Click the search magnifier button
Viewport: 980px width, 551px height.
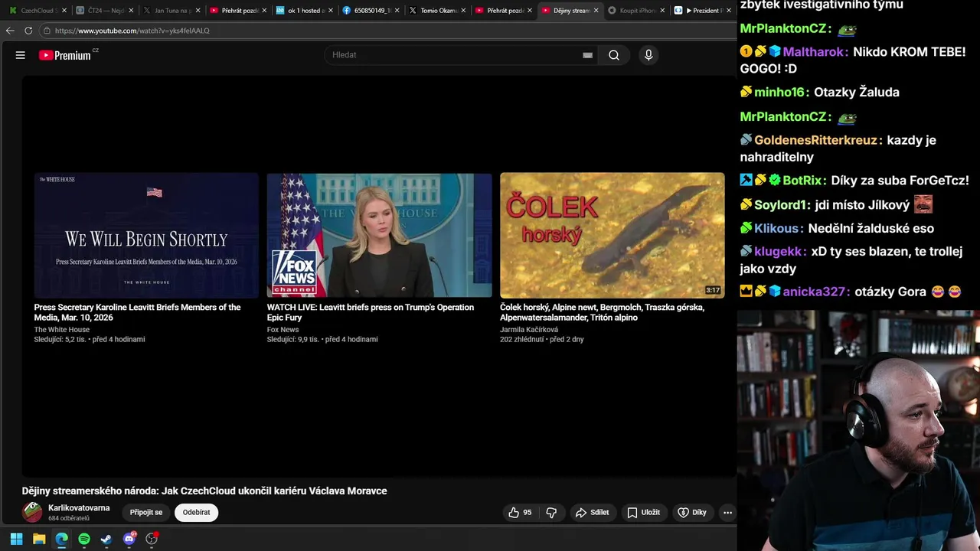tap(614, 55)
